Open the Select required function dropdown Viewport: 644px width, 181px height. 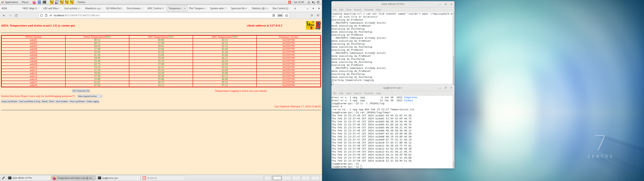tap(89, 96)
